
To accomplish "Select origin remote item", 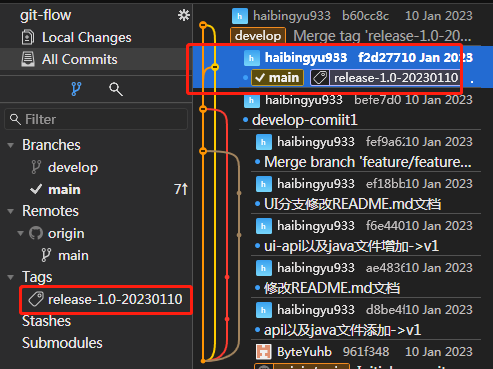I will (66, 233).
